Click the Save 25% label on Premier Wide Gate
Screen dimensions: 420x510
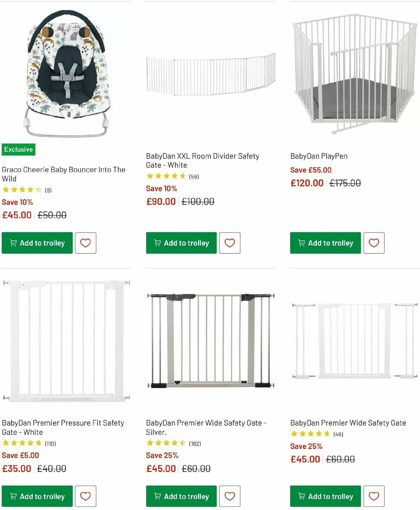[x=306, y=446]
